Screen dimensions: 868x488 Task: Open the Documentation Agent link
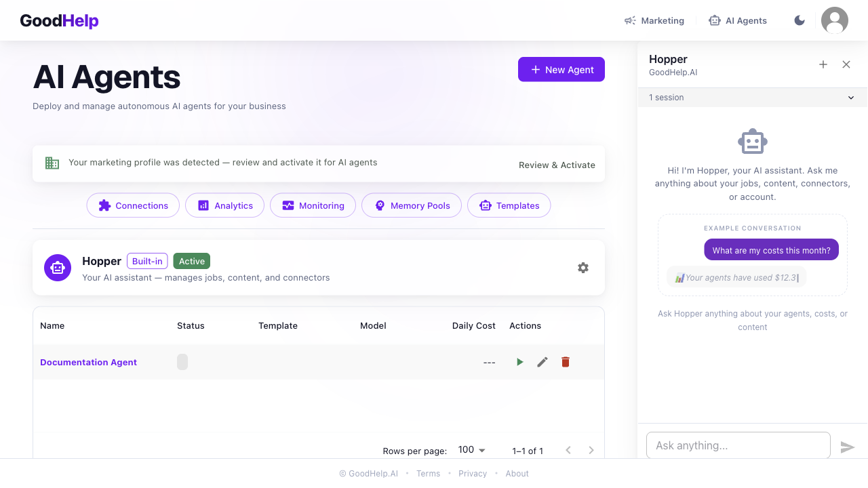point(88,362)
